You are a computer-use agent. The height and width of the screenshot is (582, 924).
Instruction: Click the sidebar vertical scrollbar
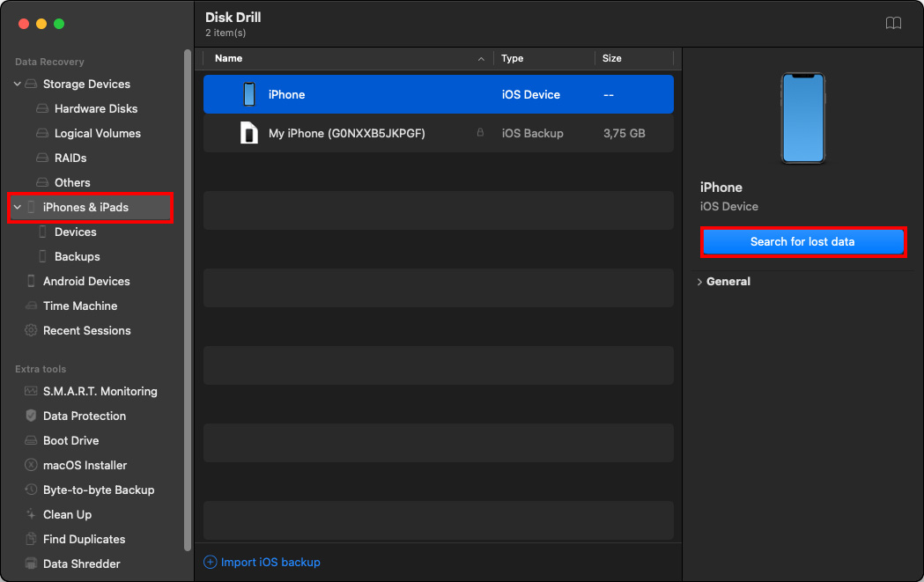click(187, 299)
